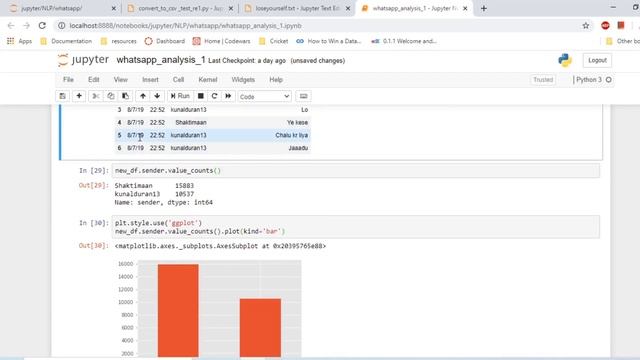Click the In [30] plt.style.use code cell
Viewport: 640px width, 360px height.
(x=356, y=227)
